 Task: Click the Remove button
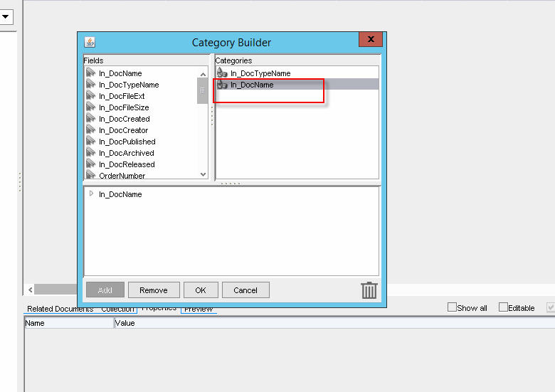154,290
